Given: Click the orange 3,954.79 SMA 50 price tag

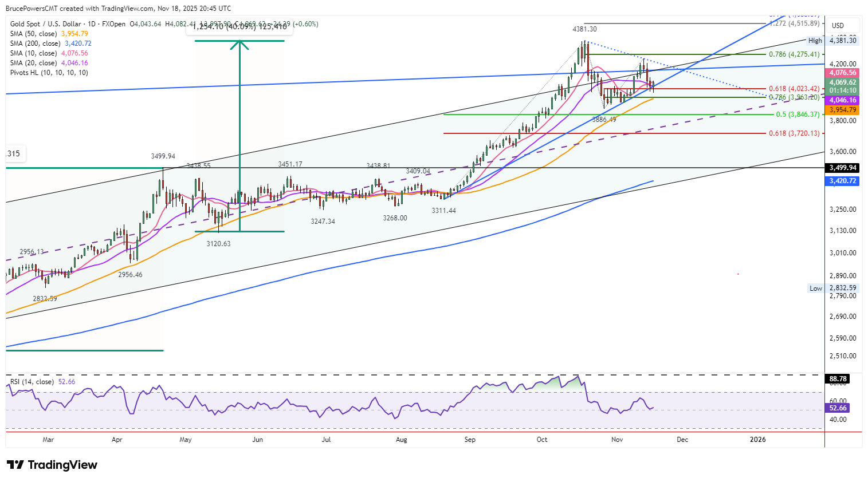Looking at the screenshot, I should (x=842, y=110).
